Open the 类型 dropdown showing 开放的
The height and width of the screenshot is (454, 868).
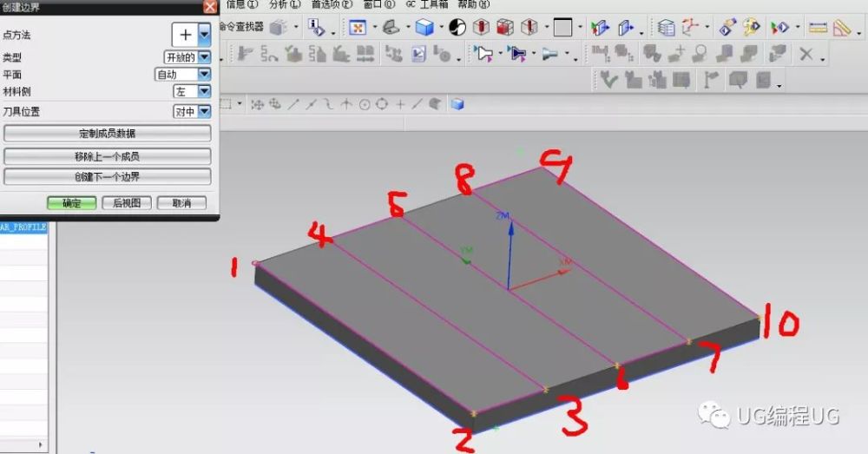[x=187, y=57]
